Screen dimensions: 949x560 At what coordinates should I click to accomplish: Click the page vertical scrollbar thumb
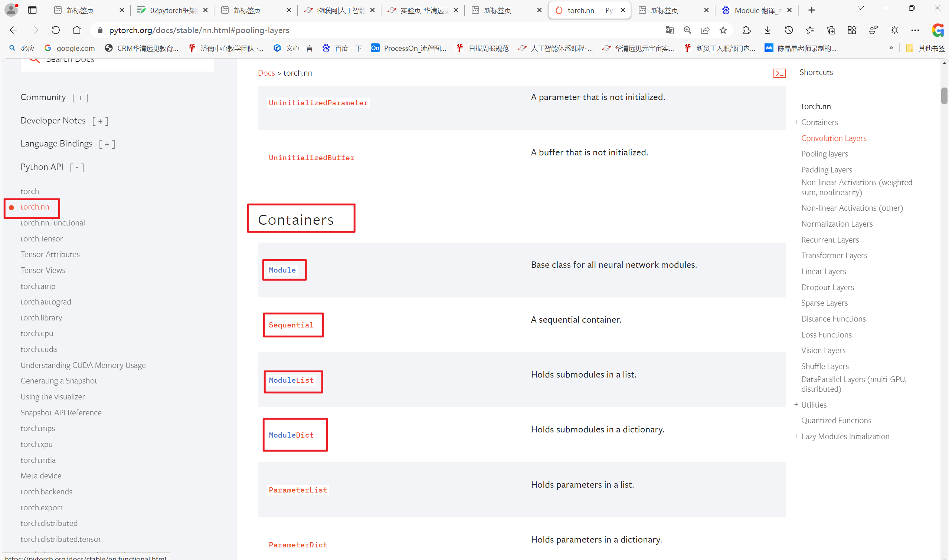point(944,95)
